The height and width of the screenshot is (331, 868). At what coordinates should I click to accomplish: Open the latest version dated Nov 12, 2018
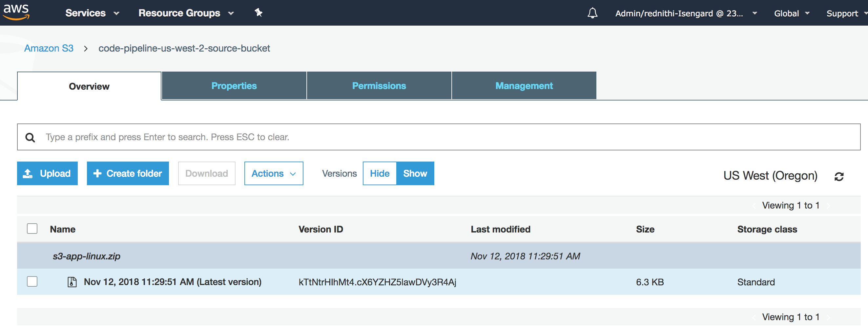[x=173, y=282]
